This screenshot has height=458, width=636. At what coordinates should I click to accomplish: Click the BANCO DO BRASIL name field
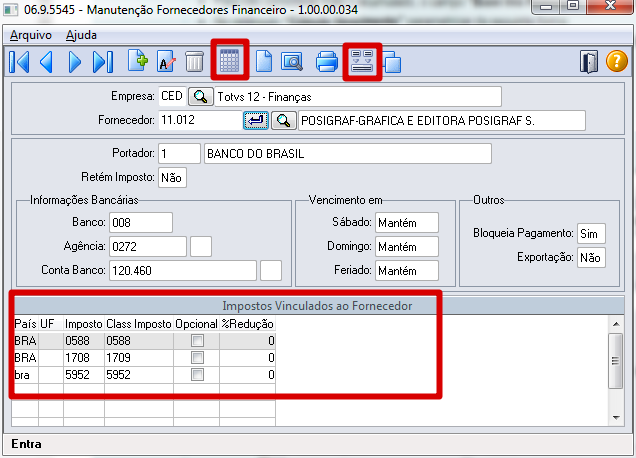348,154
